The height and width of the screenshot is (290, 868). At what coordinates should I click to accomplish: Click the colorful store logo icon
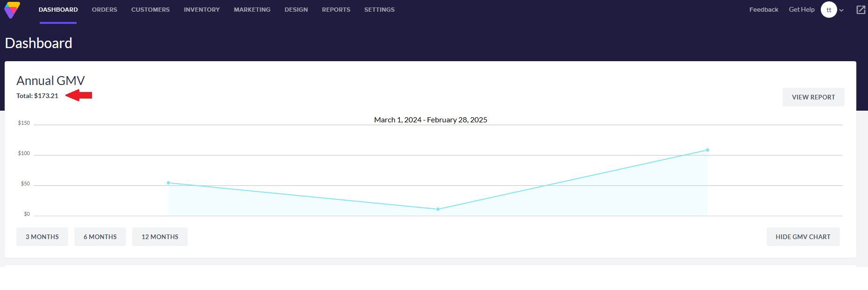[x=12, y=10]
